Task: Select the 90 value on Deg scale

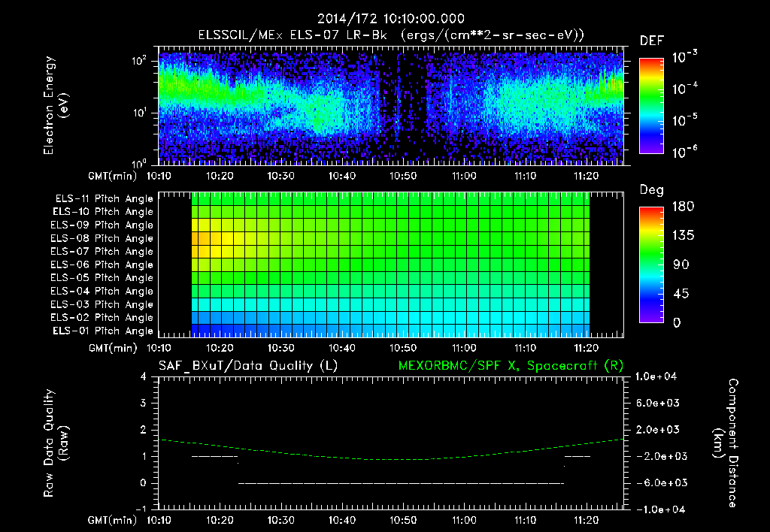Action: click(681, 264)
